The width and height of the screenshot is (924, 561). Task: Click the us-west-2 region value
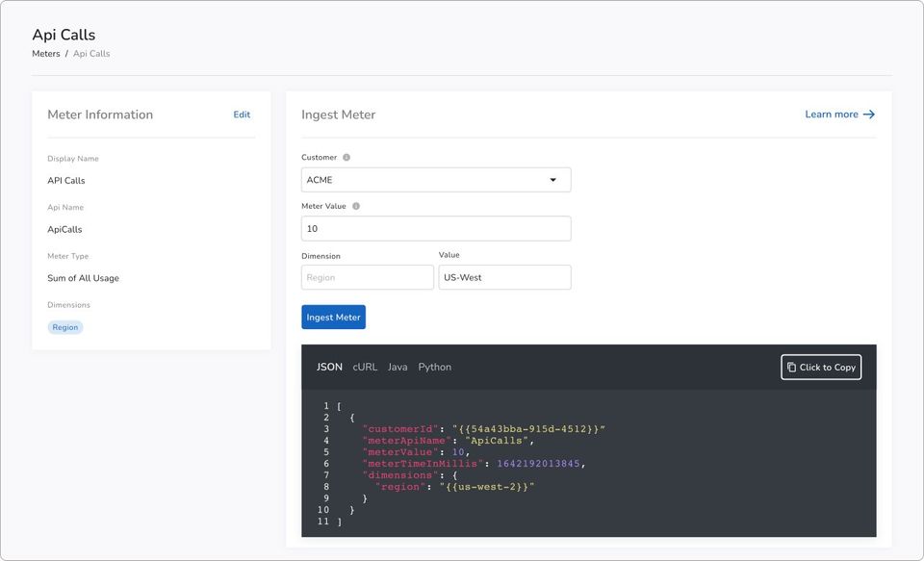pyautogui.click(x=487, y=487)
